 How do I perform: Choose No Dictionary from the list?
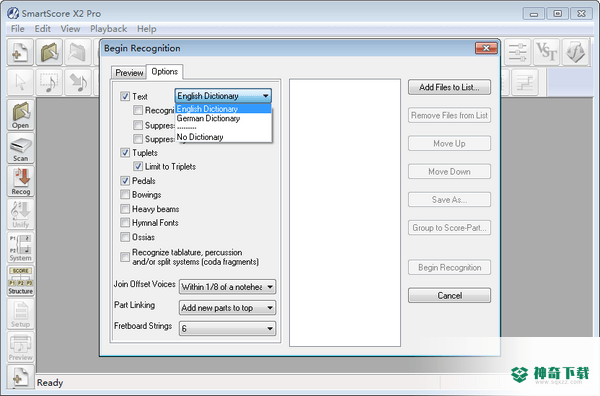pos(223,137)
